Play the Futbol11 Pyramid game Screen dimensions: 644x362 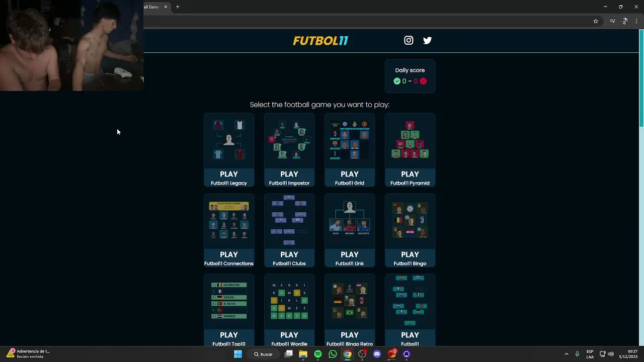click(410, 150)
